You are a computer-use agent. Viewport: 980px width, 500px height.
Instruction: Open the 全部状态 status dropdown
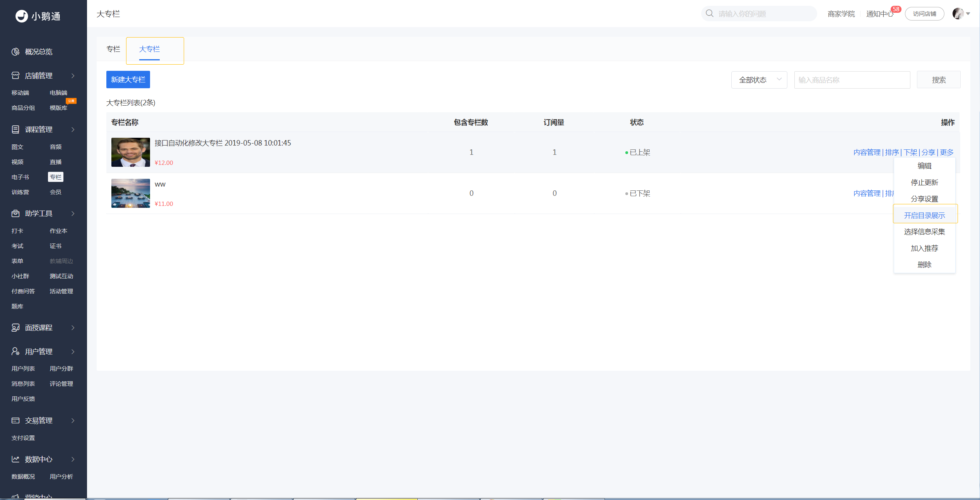coord(759,80)
